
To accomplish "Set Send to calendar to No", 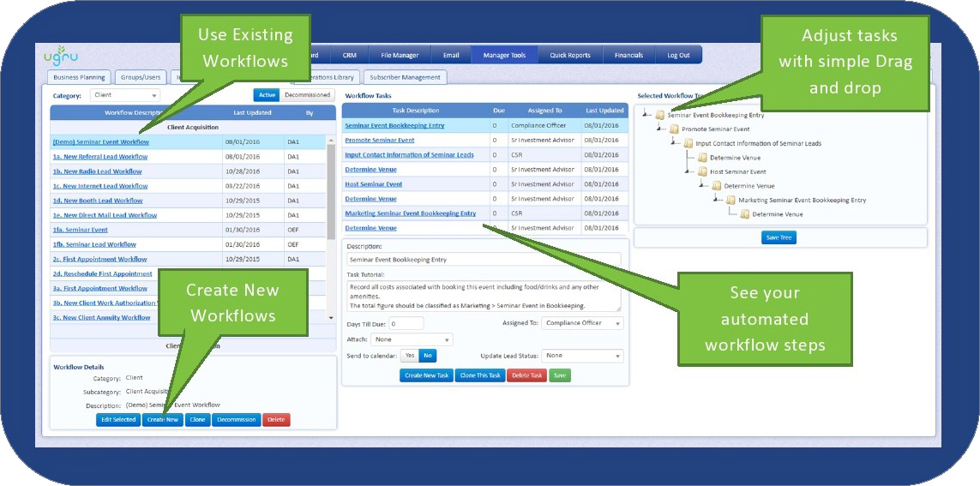I will point(428,356).
